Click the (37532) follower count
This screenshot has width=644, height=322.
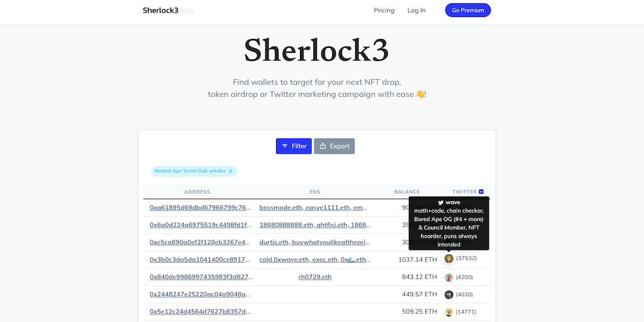tap(466, 258)
